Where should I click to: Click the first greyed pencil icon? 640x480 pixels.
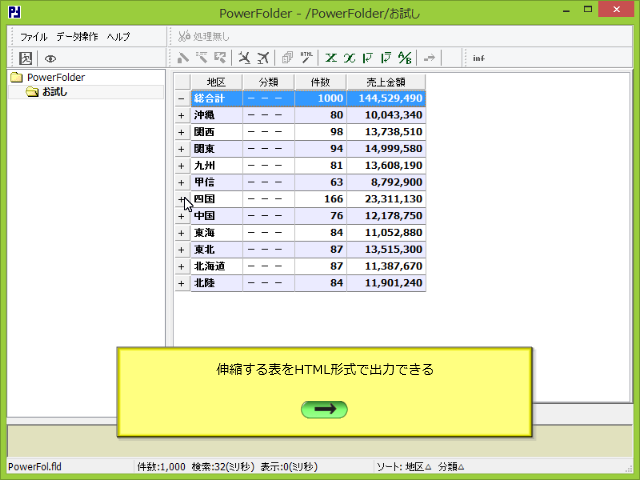point(183,58)
